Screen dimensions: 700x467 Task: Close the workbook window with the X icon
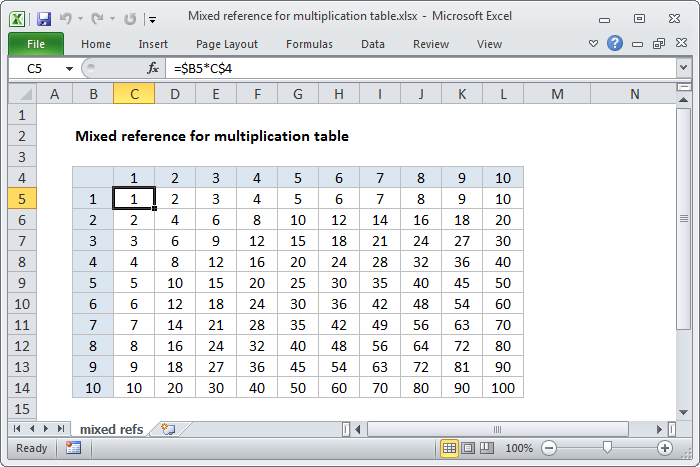681,43
